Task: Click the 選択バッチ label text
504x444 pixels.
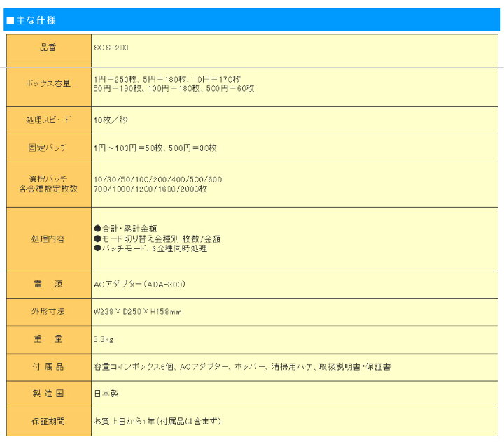Action: click(48, 179)
